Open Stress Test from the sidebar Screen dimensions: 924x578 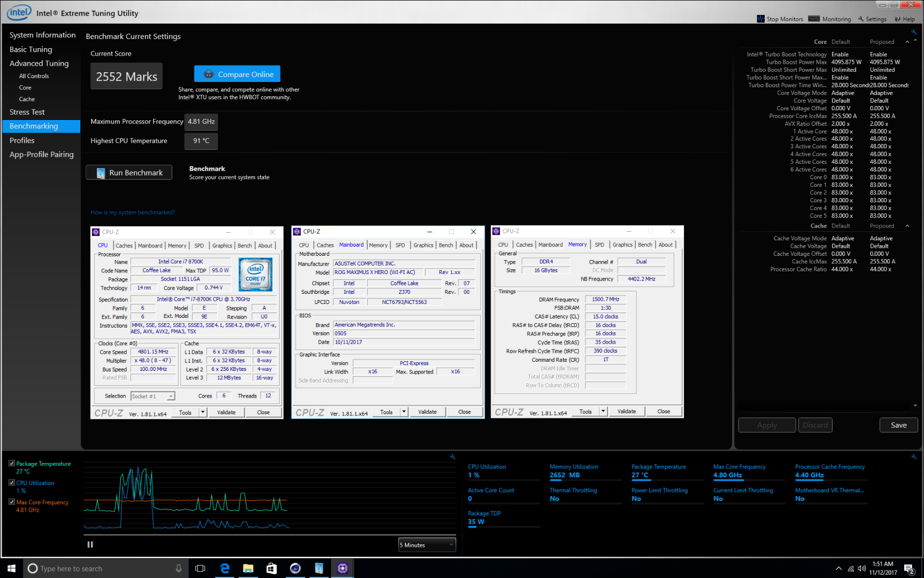point(27,112)
